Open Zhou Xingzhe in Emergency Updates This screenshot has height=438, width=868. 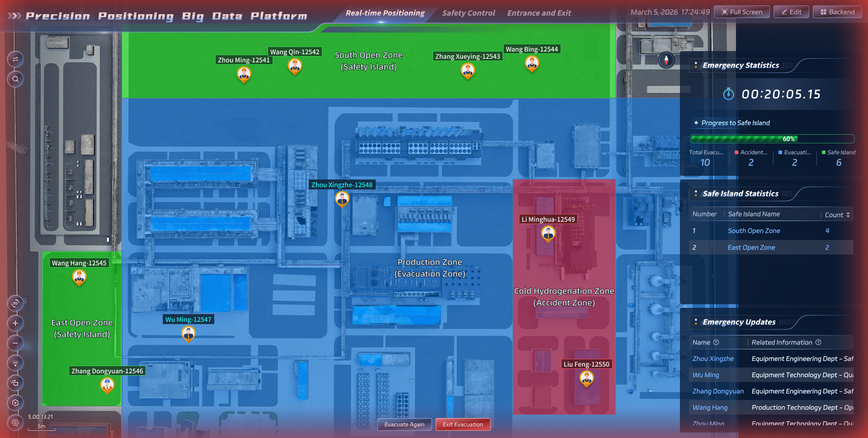click(x=713, y=358)
